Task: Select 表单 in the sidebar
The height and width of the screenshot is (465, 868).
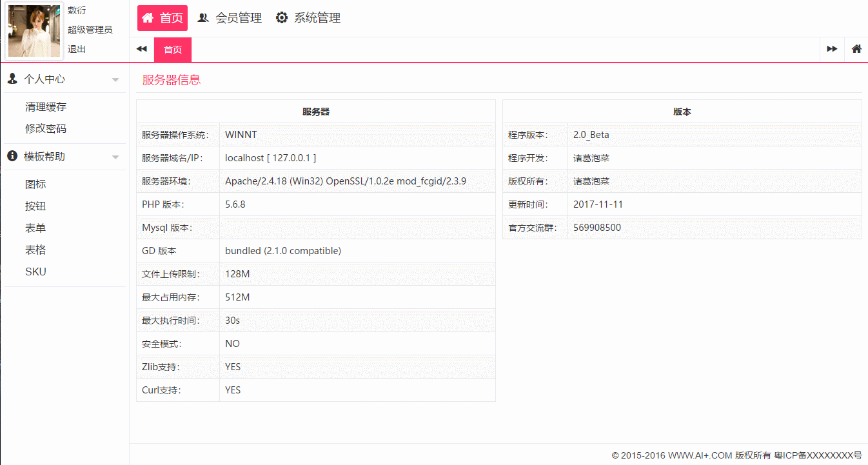Action: coord(35,228)
